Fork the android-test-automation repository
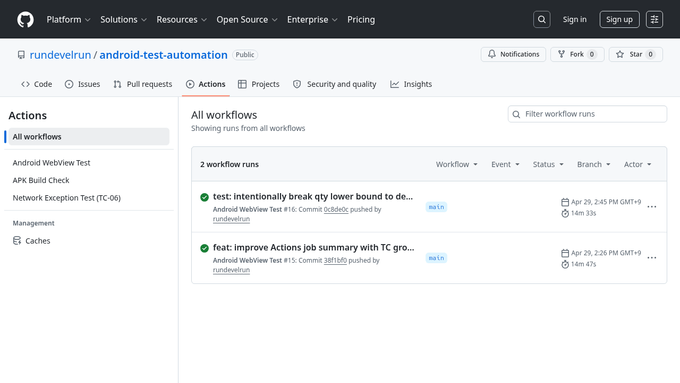 pos(577,54)
